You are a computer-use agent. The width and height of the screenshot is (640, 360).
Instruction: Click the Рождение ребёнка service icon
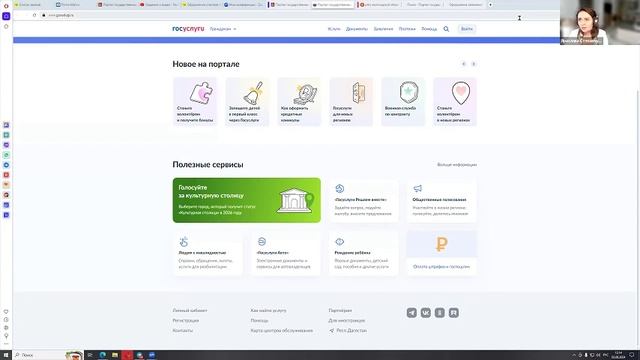pyautogui.click(x=340, y=242)
